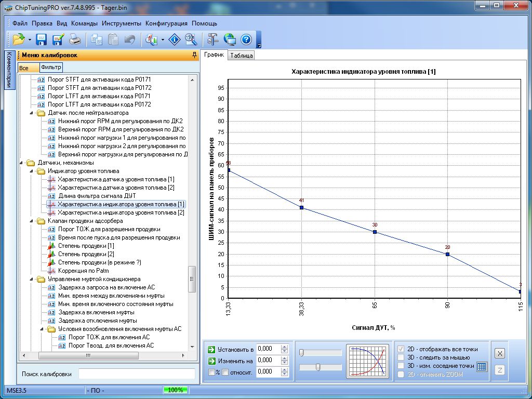Image resolution: width=532 pixels, height=399 pixels.
Task: Click the printer icon in toolbar
Action: pyautogui.click(x=75, y=39)
